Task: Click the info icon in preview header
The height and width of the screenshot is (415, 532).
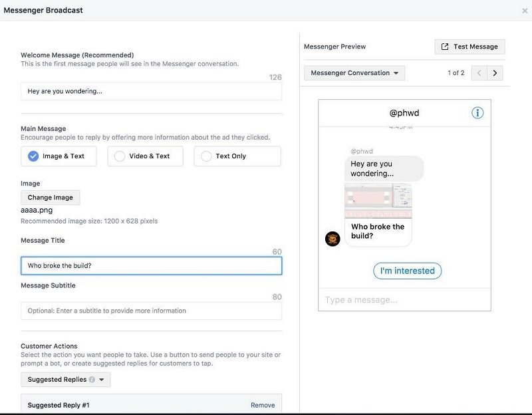Action: click(477, 113)
